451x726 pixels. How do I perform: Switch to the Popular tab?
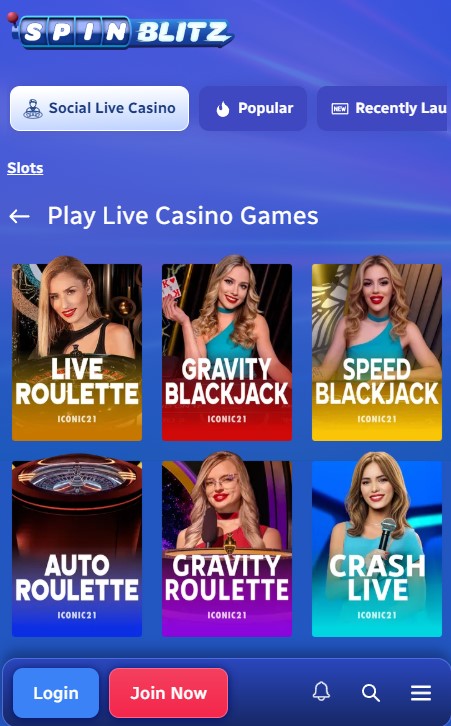pyautogui.click(x=253, y=108)
